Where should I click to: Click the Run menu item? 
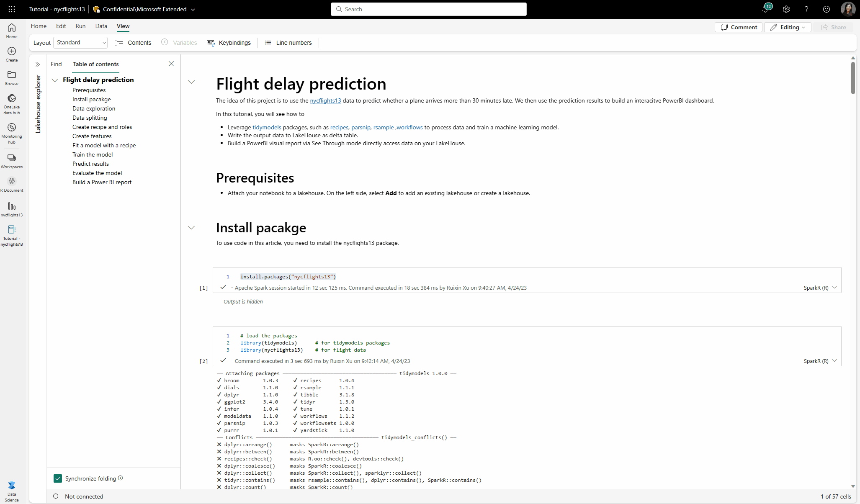[x=80, y=26]
